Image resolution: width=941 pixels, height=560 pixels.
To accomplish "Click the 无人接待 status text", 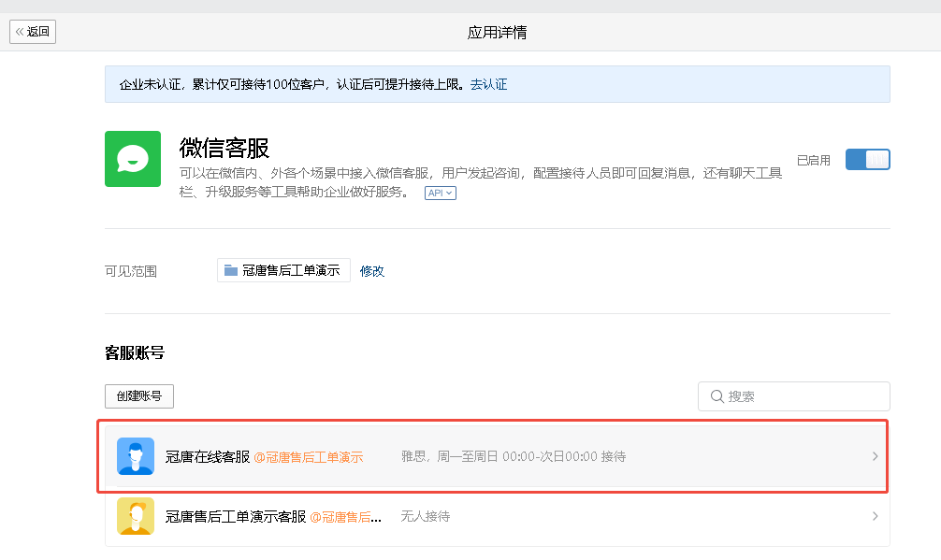I will click(426, 516).
